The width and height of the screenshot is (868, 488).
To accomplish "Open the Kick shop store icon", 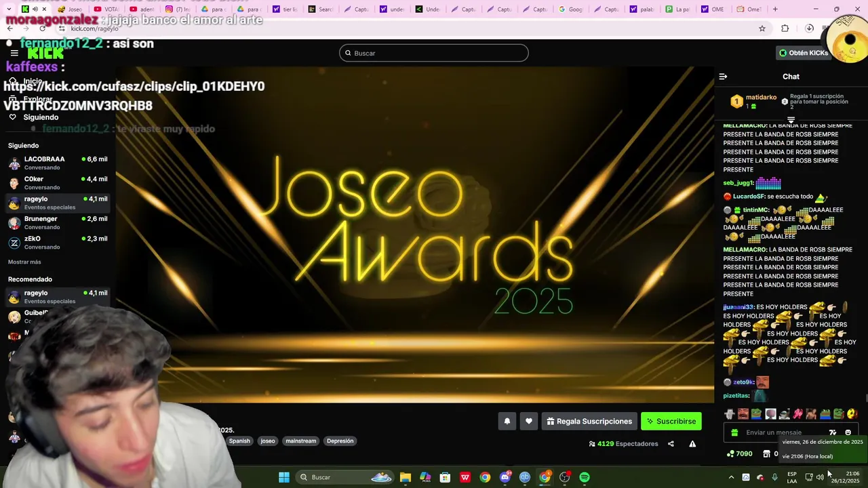I will [x=767, y=454].
